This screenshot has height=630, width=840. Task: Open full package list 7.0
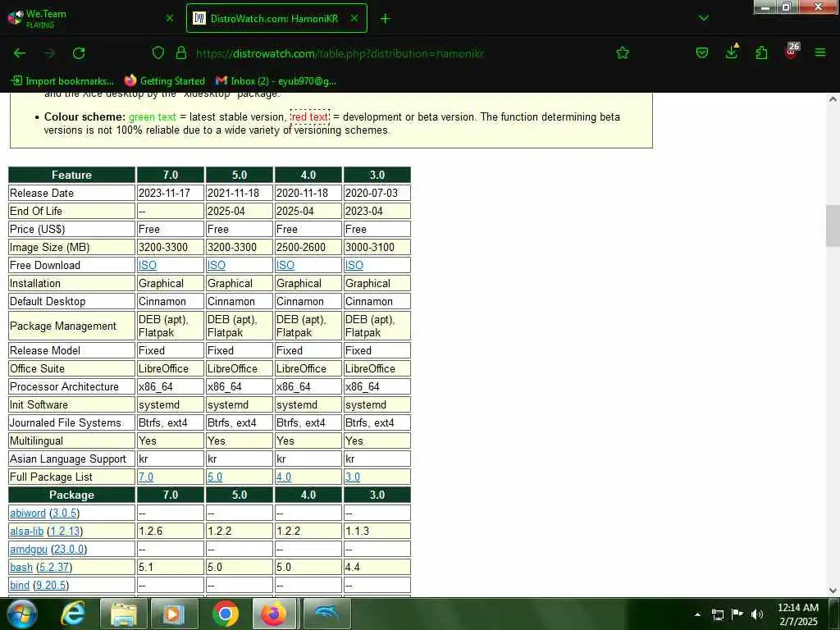146,477
